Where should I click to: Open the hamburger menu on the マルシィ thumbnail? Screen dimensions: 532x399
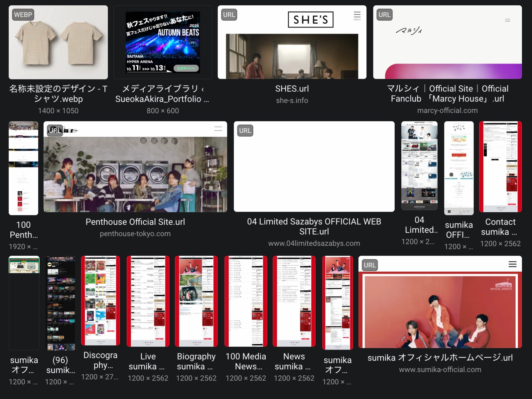(508, 20)
